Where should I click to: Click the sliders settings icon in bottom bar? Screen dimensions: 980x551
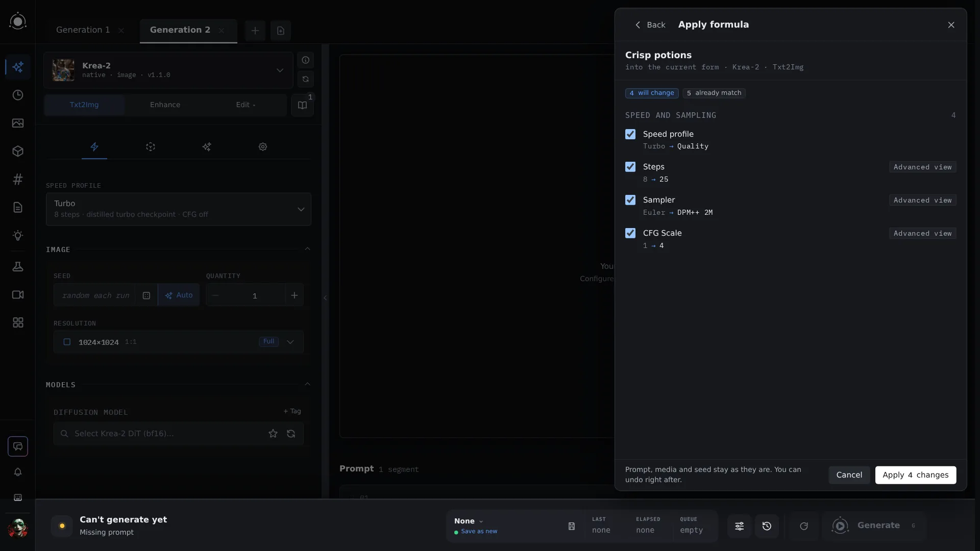pyautogui.click(x=739, y=526)
